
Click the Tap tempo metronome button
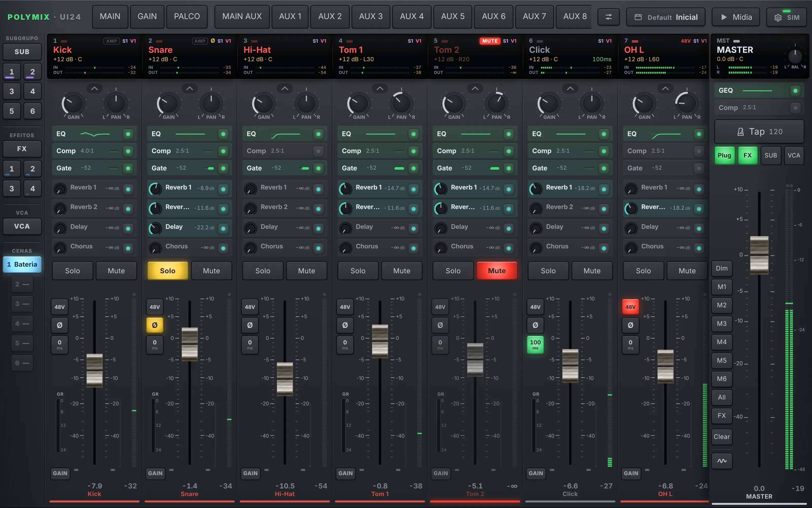point(759,132)
